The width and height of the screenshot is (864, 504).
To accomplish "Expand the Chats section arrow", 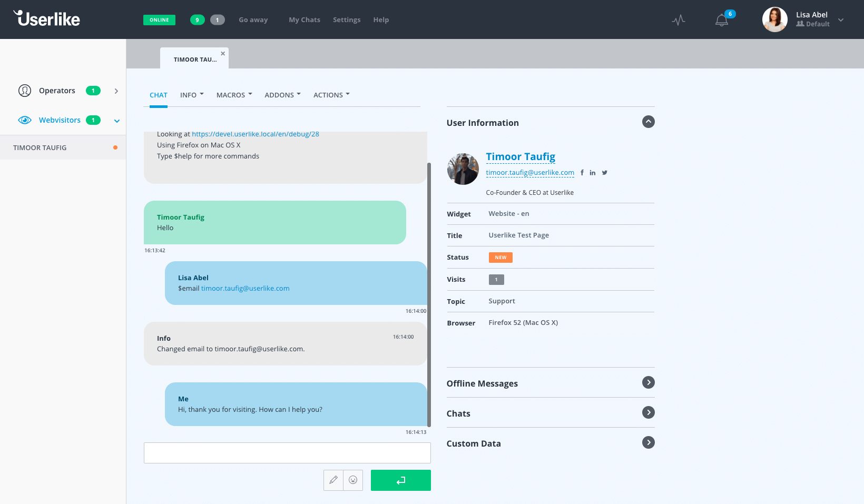I will [649, 412].
